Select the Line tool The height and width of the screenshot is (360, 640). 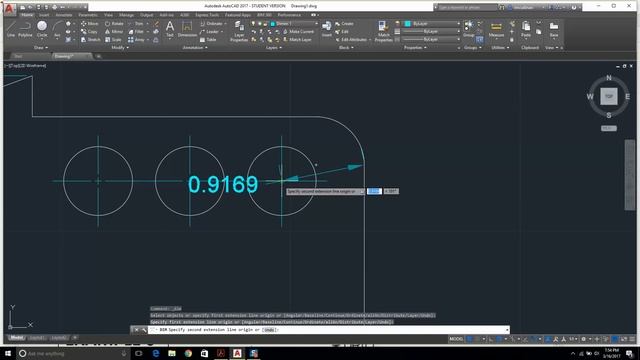(11, 29)
